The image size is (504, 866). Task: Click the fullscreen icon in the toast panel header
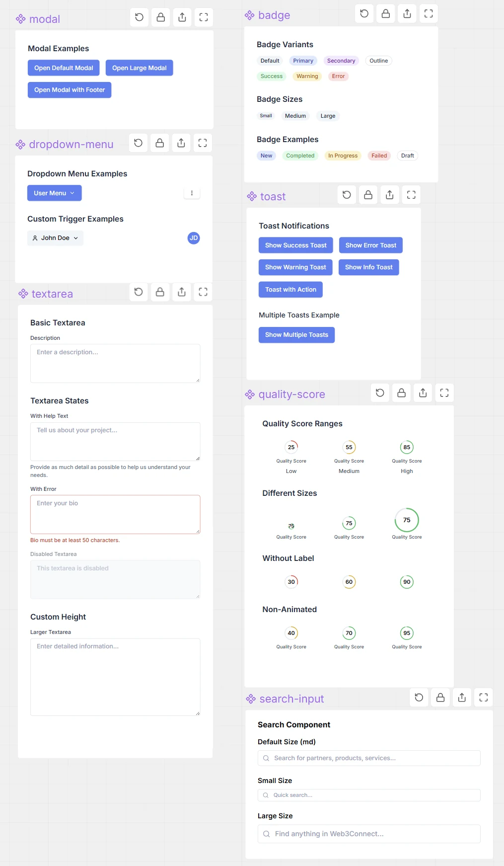coord(411,195)
